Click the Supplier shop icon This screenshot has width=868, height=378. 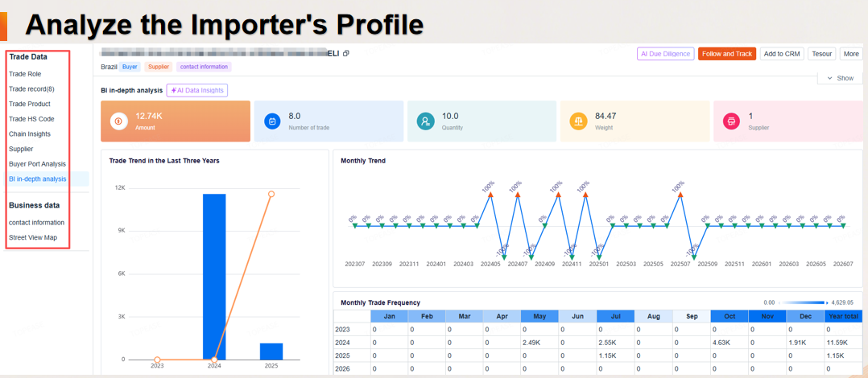(x=732, y=121)
